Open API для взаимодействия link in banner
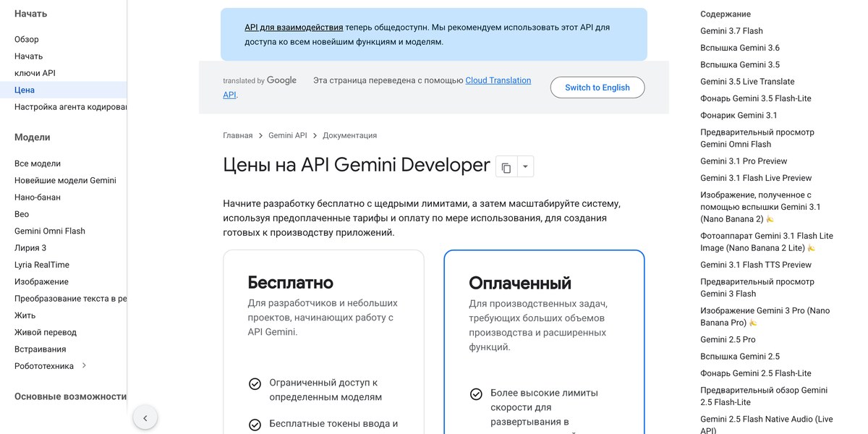Screen dimensions: 868x434 tap(294, 27)
